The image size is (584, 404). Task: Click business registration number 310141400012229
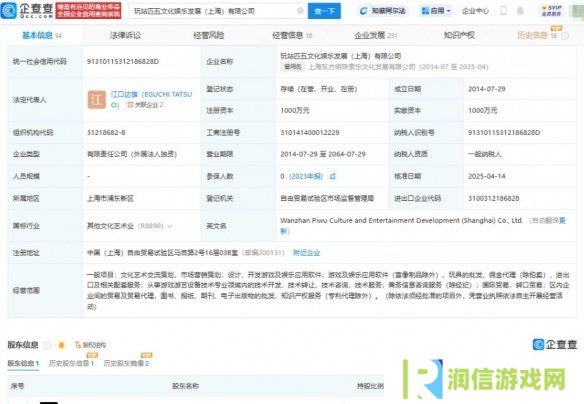point(310,133)
